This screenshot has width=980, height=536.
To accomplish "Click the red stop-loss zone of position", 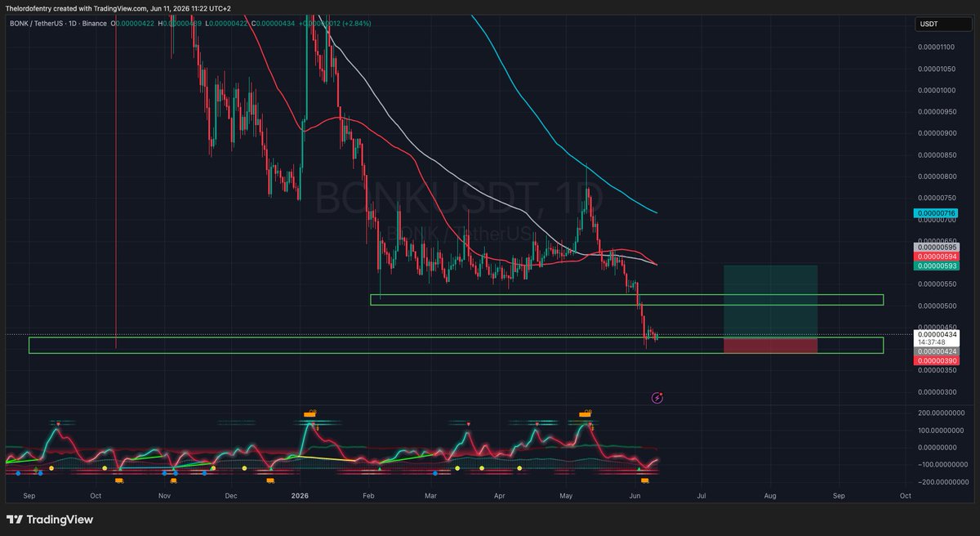I will [770, 345].
